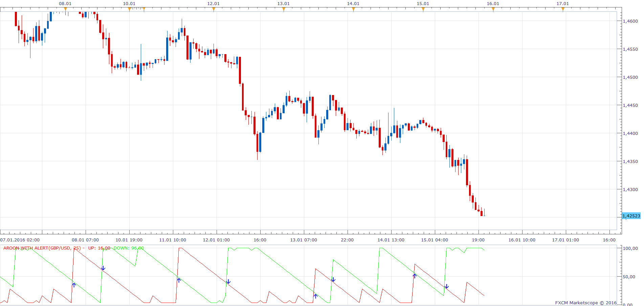Click the 17.01 01:00 time label
Image resolution: width=644 pixels, height=306 pixels.
point(565,240)
